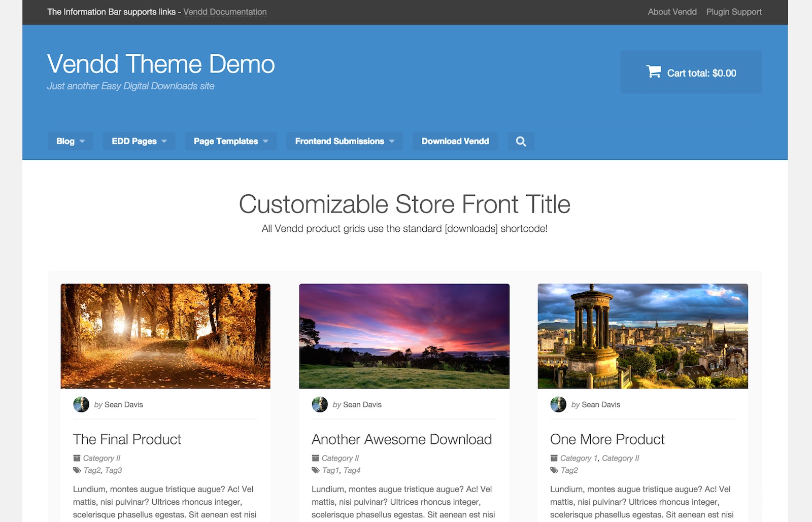Click category archive icon under One More Product
This screenshot has width=812, height=522.
point(554,458)
